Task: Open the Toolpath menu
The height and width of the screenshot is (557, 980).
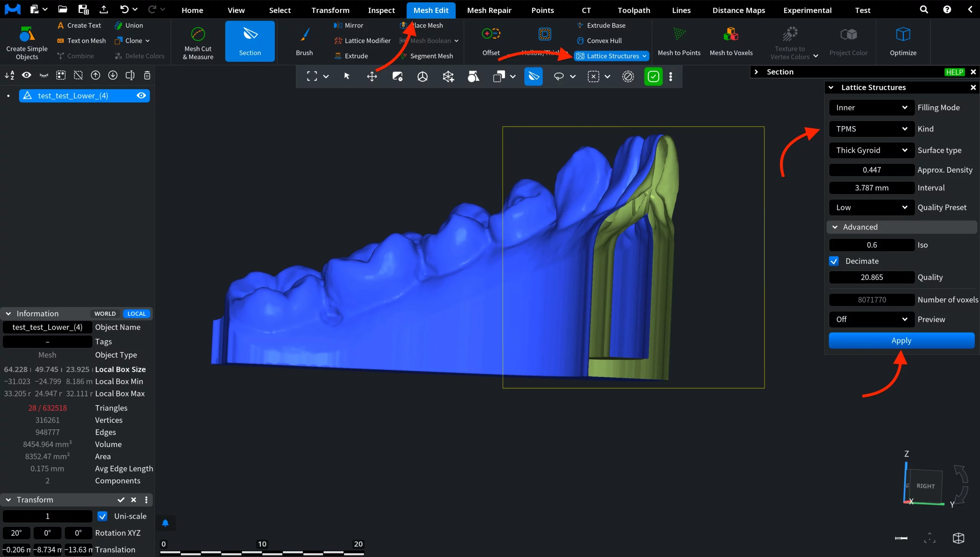Action: point(633,10)
